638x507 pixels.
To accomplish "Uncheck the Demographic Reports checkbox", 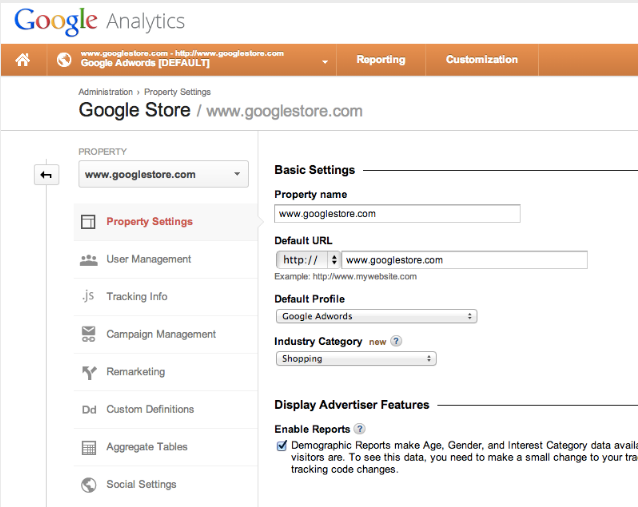I will [x=282, y=445].
